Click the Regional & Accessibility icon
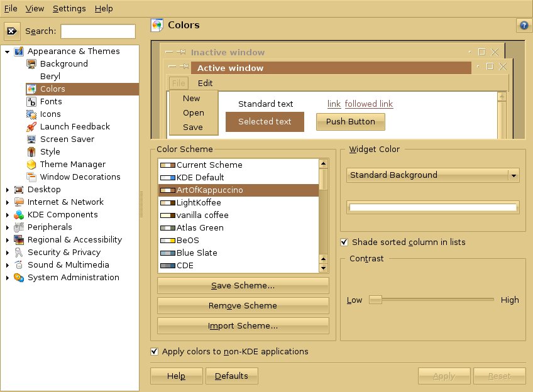The image size is (533, 392). pyautogui.click(x=19, y=240)
